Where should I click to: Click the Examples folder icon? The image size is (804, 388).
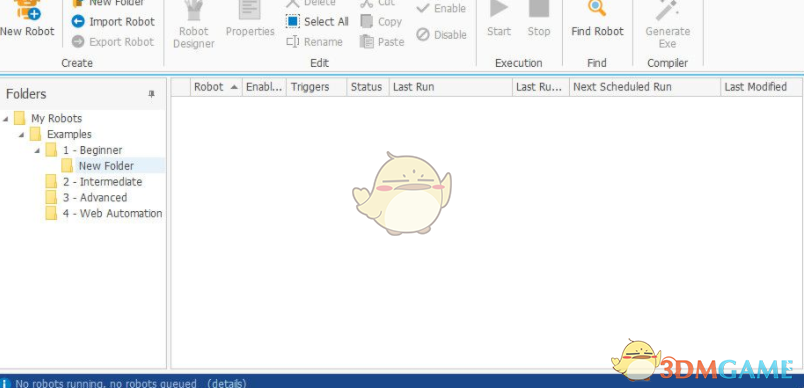pos(35,134)
